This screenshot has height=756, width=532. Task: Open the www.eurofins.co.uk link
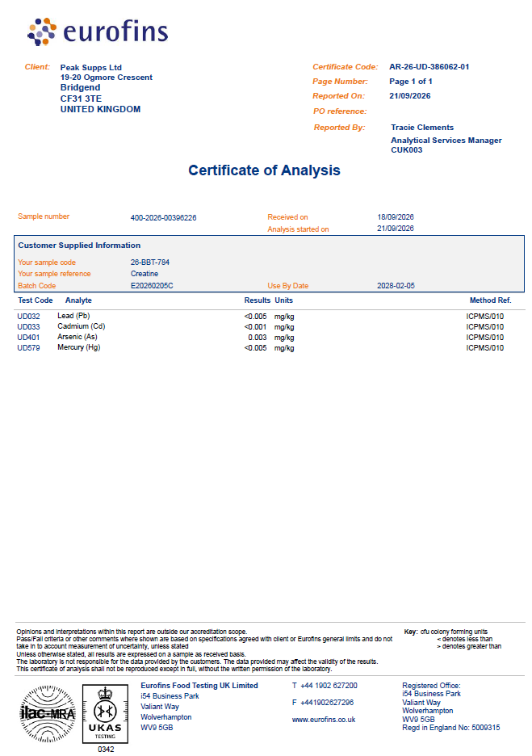(324, 720)
